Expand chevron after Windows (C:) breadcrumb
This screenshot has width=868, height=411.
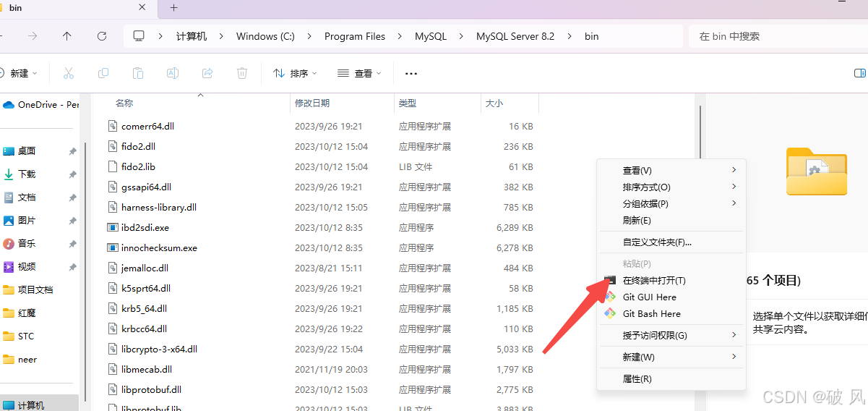[309, 36]
